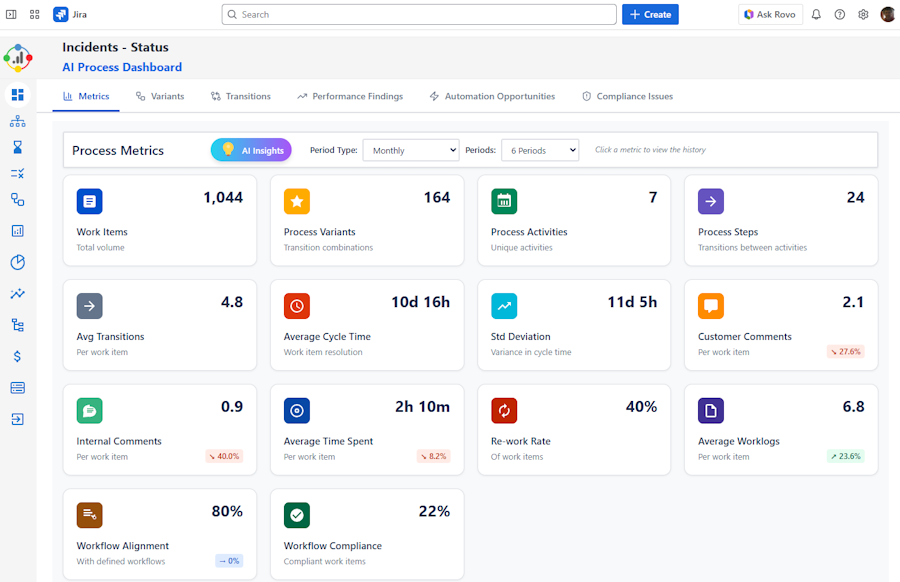Open the Period Type Monthly dropdown
This screenshot has width=900, height=582.
pyautogui.click(x=410, y=151)
